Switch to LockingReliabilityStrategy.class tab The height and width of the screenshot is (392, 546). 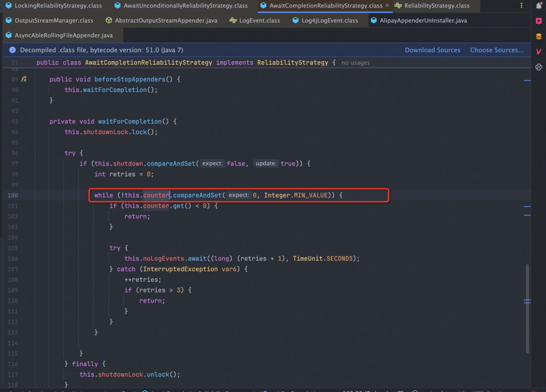point(54,6)
